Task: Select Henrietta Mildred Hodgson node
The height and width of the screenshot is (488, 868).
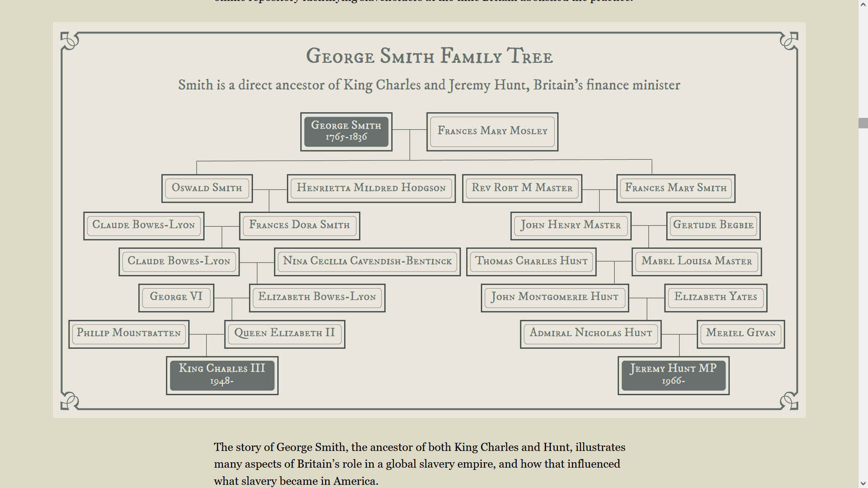Action: point(371,188)
